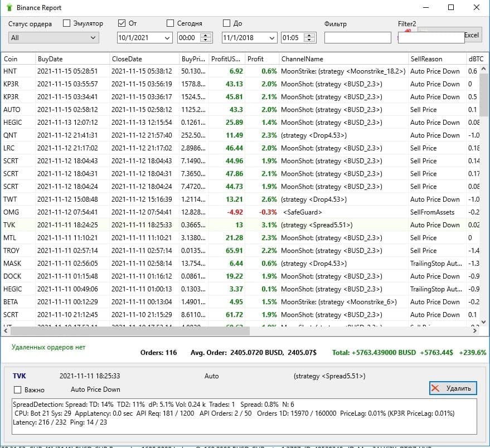Viewport: 490px width, 448px height.
Task: Maximize the Binance Report window
Action: [451, 8]
